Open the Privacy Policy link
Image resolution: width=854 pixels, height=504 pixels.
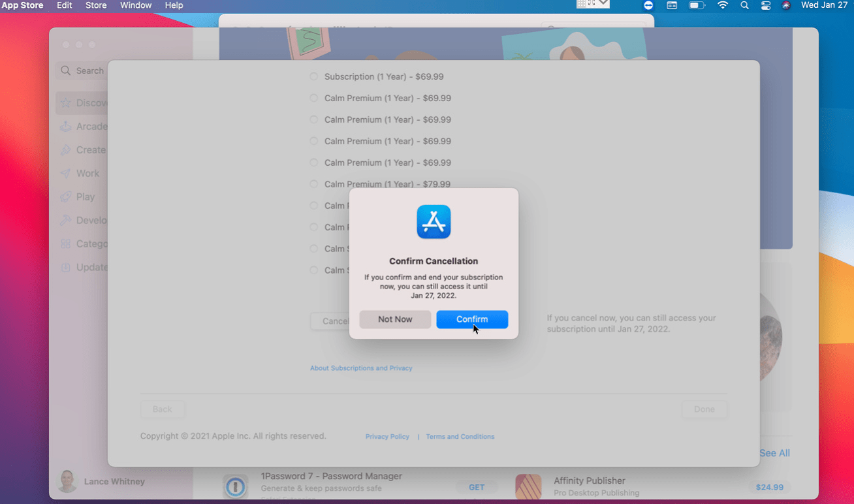[387, 437]
